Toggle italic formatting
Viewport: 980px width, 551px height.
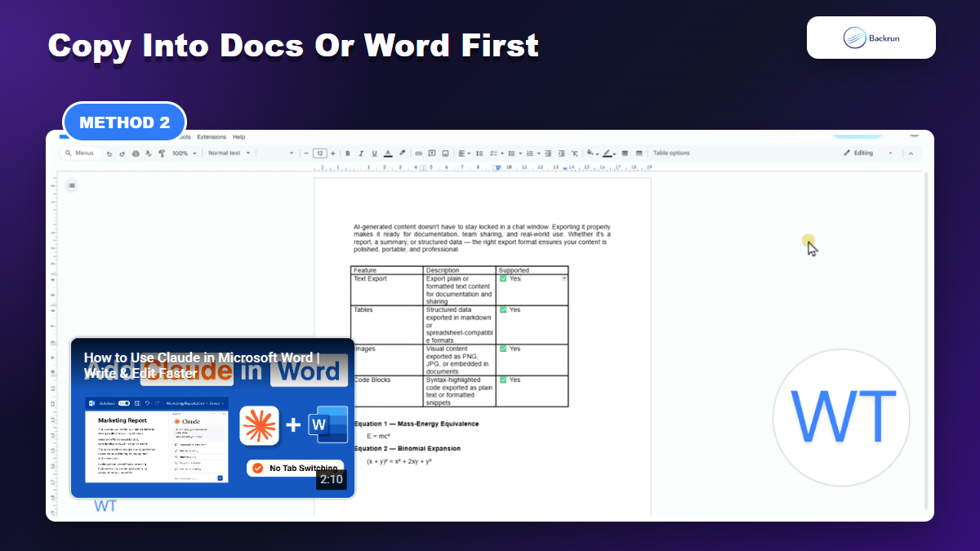click(x=361, y=153)
